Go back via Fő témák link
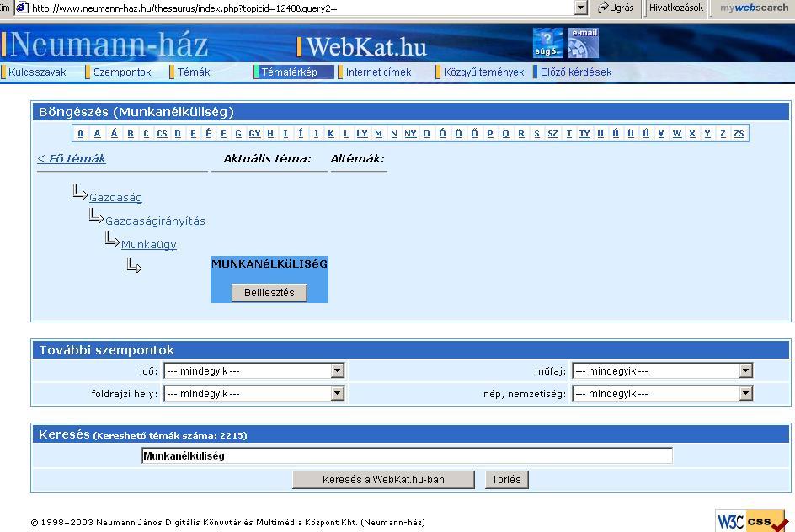Image resolution: width=795 pixels, height=532 pixels. [x=72, y=158]
